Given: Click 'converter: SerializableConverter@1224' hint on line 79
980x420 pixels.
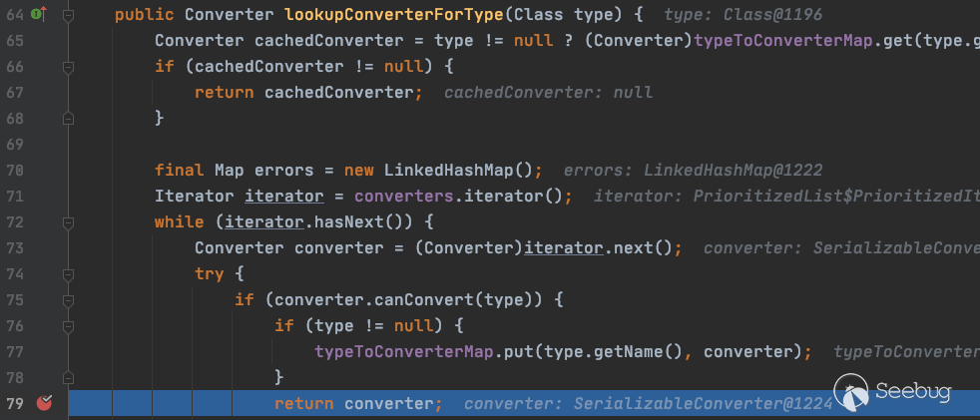Looking at the screenshot, I should tap(649, 404).
